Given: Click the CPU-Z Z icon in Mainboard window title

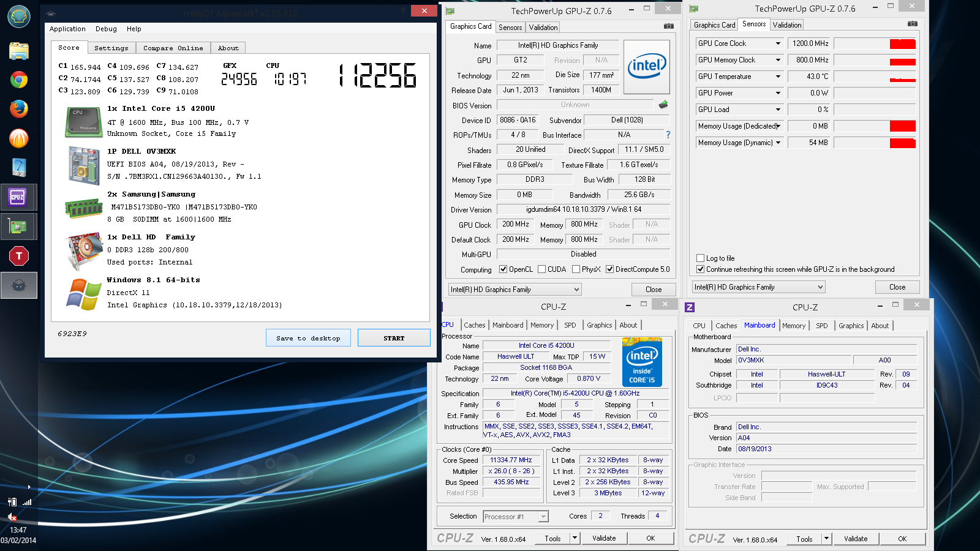Looking at the screenshot, I should pyautogui.click(x=690, y=307).
